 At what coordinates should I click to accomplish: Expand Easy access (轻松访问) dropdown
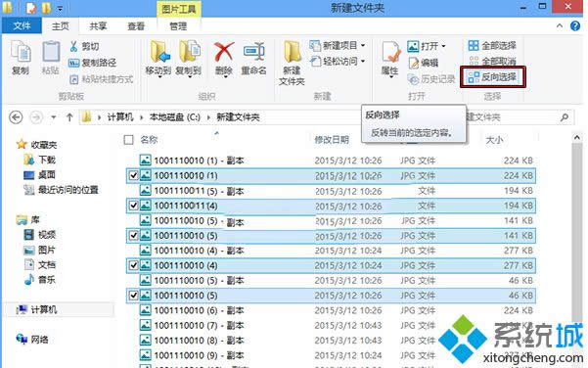click(x=363, y=61)
